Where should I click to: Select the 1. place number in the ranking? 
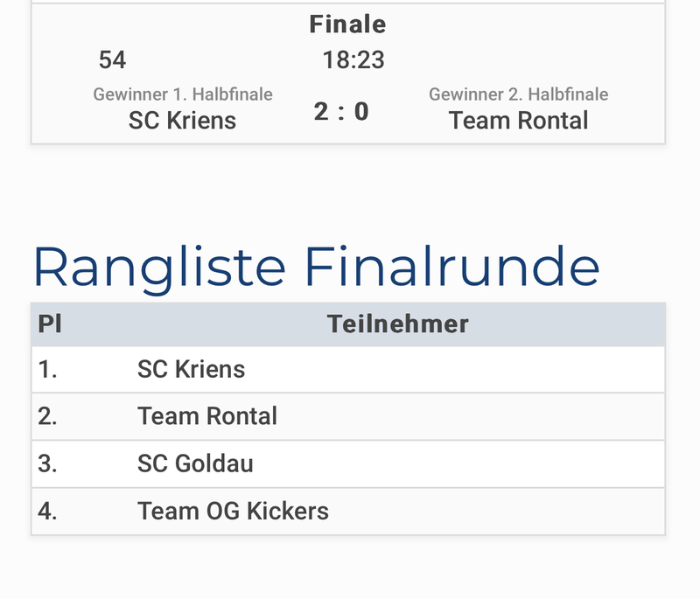(x=47, y=370)
